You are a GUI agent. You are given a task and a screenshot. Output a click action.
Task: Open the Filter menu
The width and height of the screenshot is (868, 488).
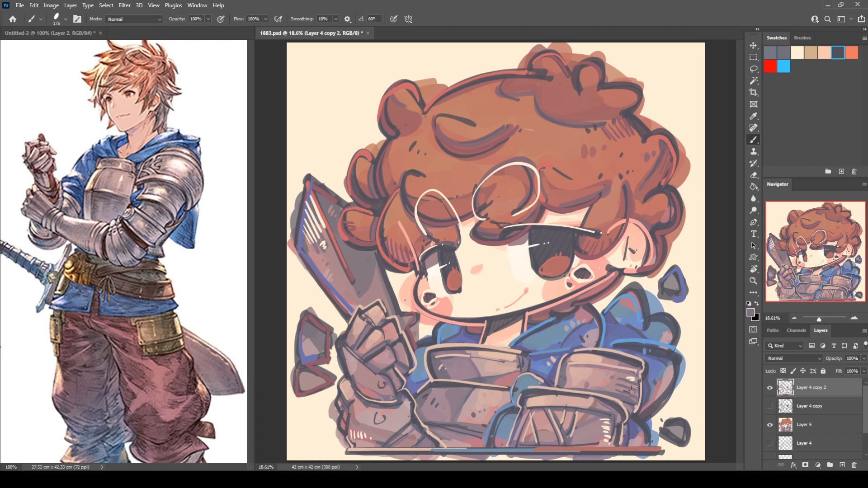point(124,5)
